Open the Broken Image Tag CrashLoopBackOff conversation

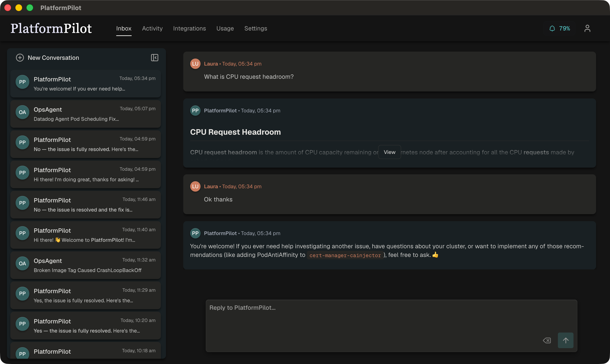coord(85,265)
